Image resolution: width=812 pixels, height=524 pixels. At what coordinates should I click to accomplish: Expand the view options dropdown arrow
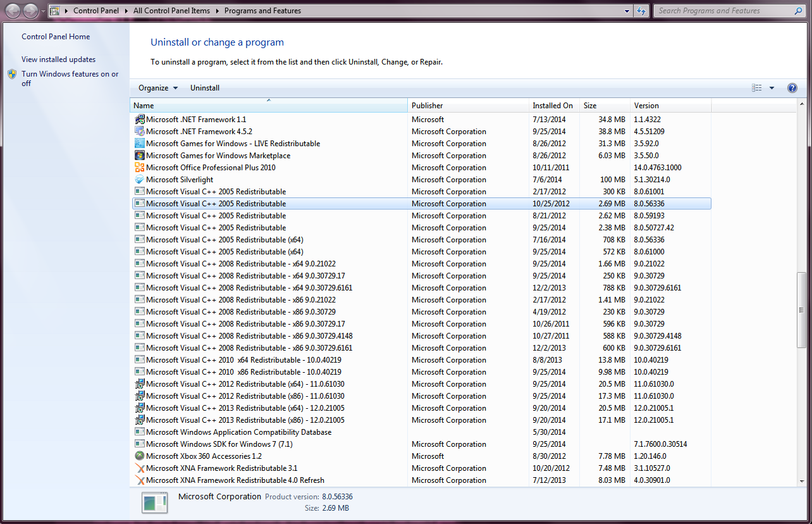772,88
